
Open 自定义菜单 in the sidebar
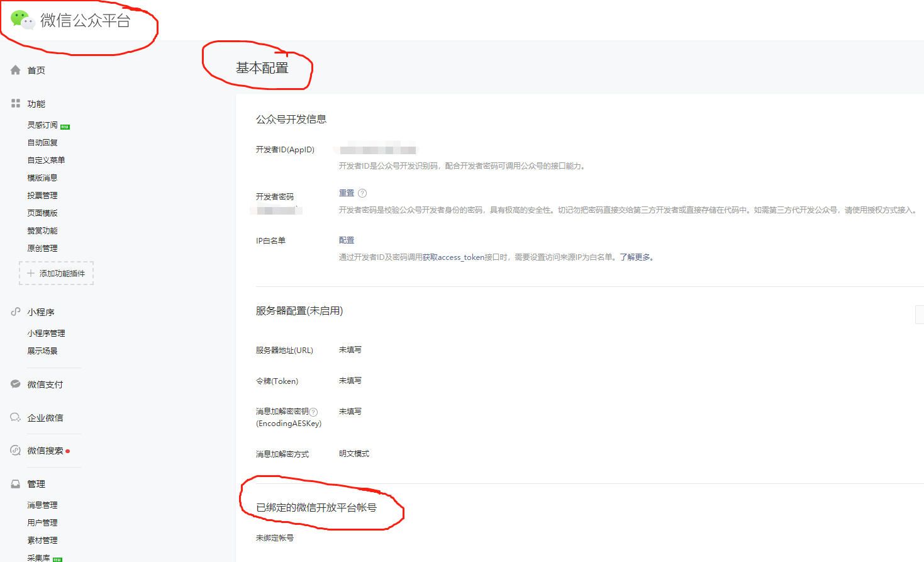coord(47,160)
